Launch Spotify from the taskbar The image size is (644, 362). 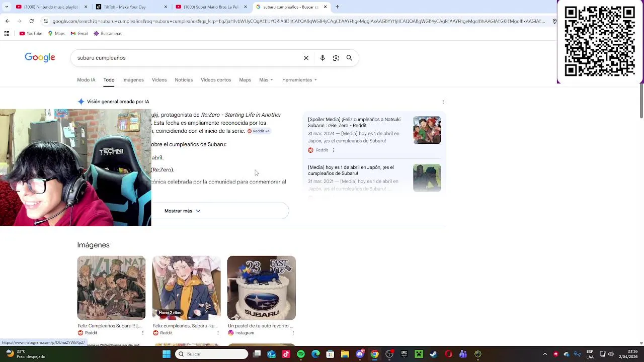click(301, 354)
